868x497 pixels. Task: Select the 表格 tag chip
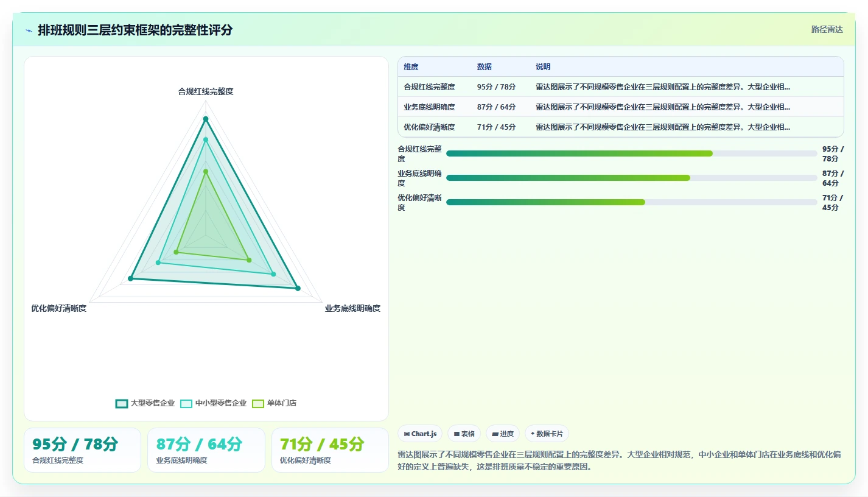tap(464, 434)
